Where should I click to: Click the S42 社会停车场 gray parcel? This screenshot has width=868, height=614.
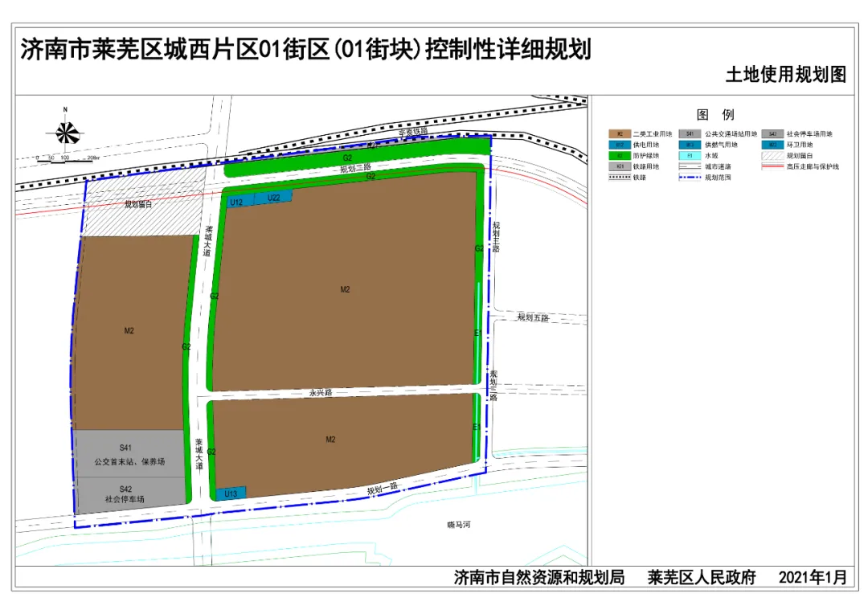point(130,494)
